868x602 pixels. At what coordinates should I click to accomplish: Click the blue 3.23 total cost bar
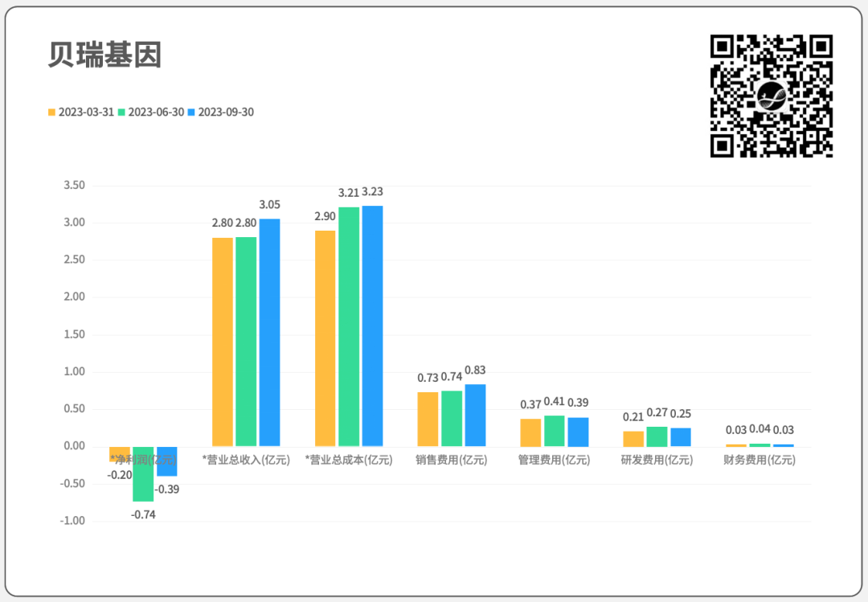coord(372,326)
